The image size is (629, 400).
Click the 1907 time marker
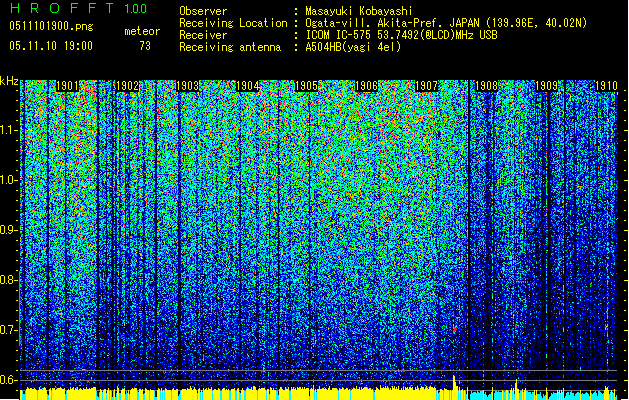tap(426, 86)
